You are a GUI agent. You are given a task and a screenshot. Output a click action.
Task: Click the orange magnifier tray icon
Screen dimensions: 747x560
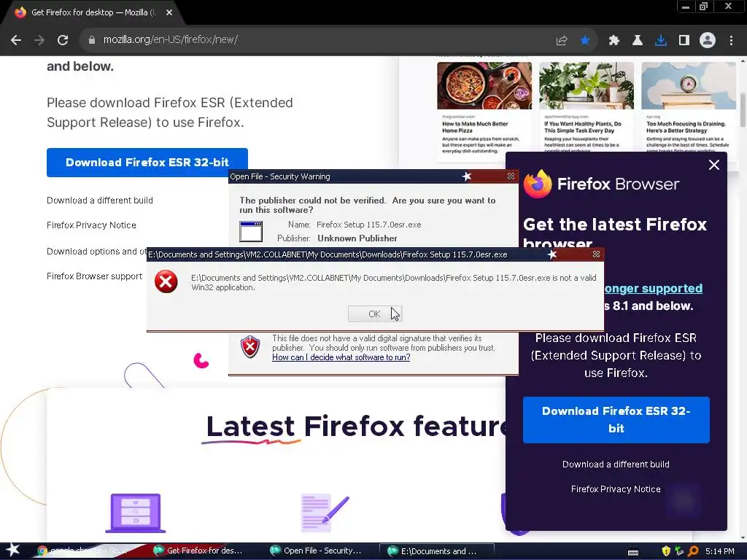694,551
